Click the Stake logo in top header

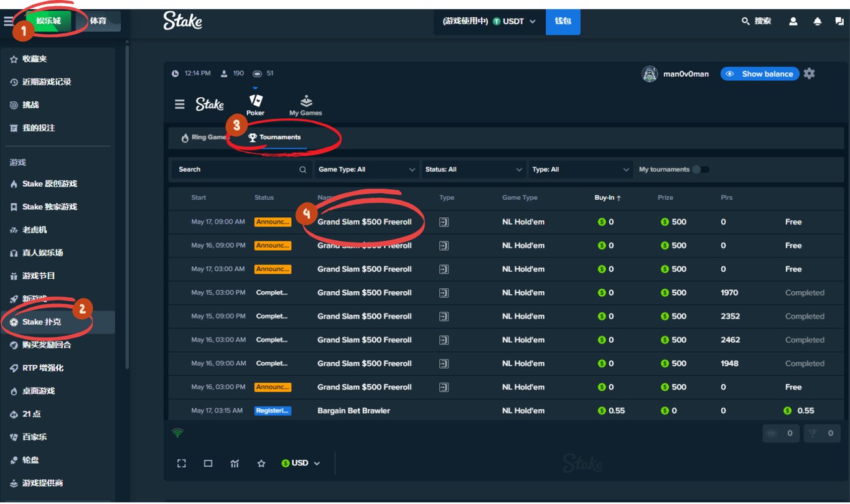tap(182, 21)
